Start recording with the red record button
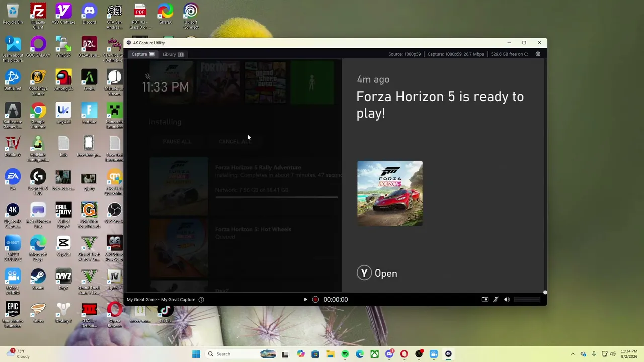This screenshot has height=362, width=644. point(315,300)
